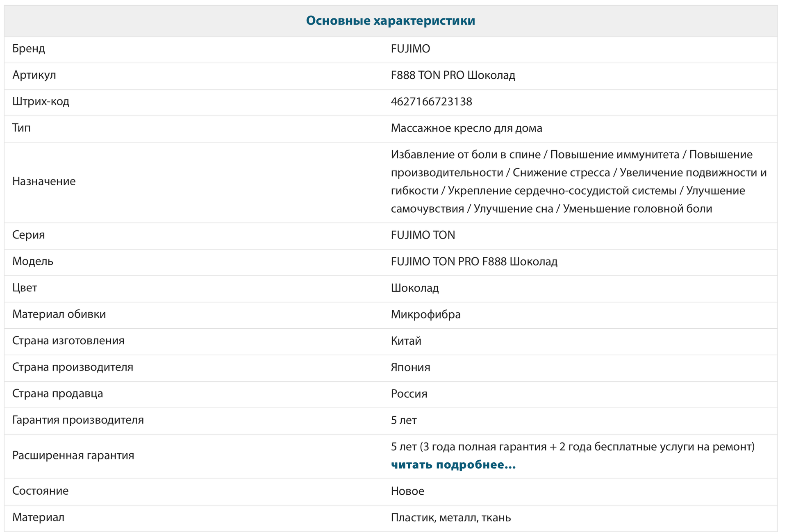Click the purpose text starting 'Избавление от боли в спине'
Screen dimensions: 787x532
coord(579,182)
